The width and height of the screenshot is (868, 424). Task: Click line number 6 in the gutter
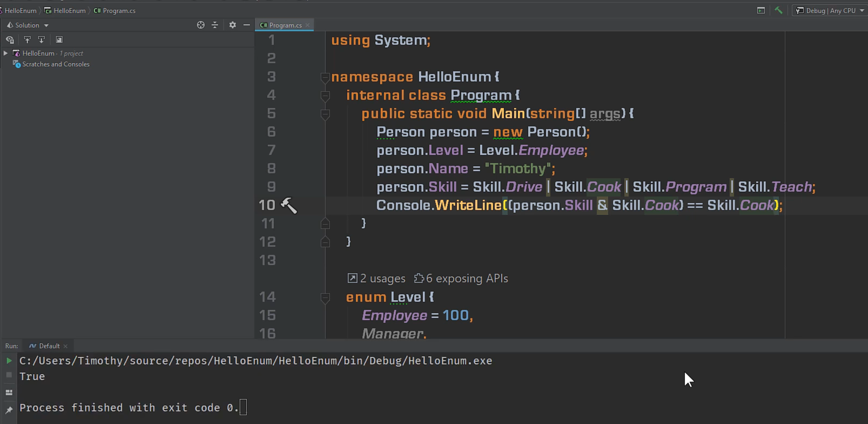(x=271, y=132)
